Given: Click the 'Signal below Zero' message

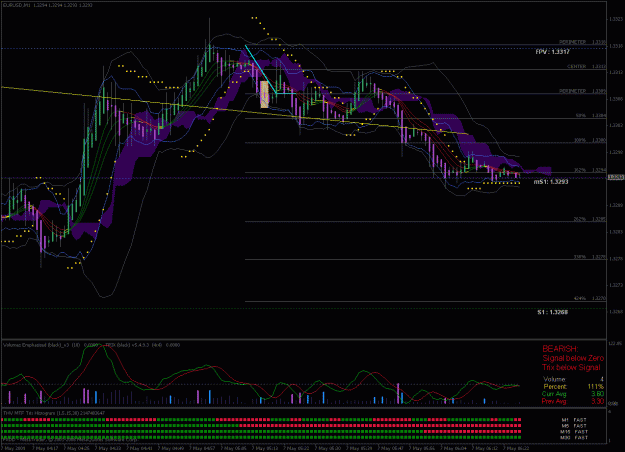Looking at the screenshot, I should (573, 358).
